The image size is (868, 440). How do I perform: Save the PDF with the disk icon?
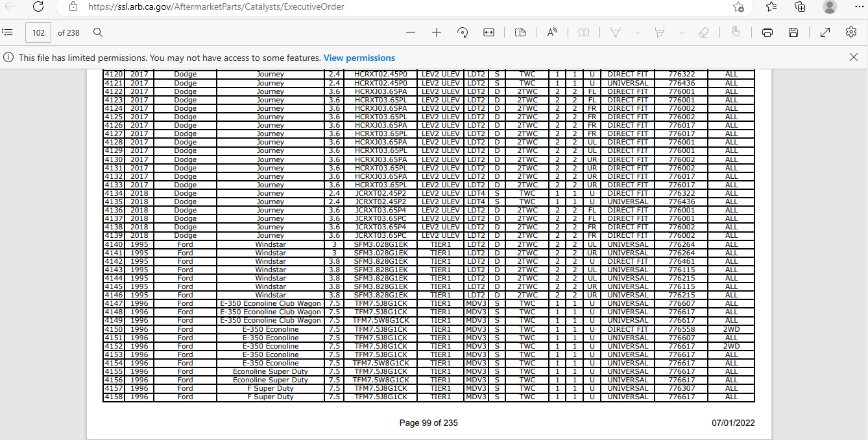(x=793, y=32)
